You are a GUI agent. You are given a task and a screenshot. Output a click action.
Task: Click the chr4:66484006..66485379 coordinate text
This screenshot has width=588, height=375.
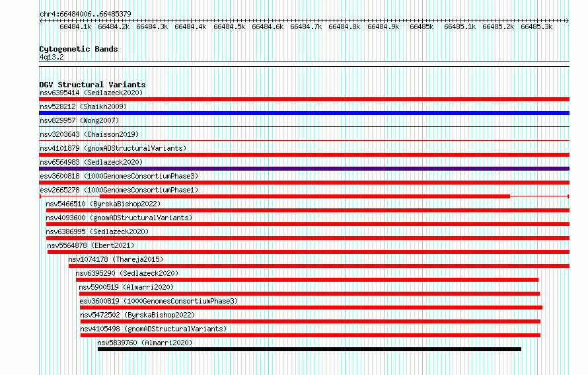tap(85, 14)
